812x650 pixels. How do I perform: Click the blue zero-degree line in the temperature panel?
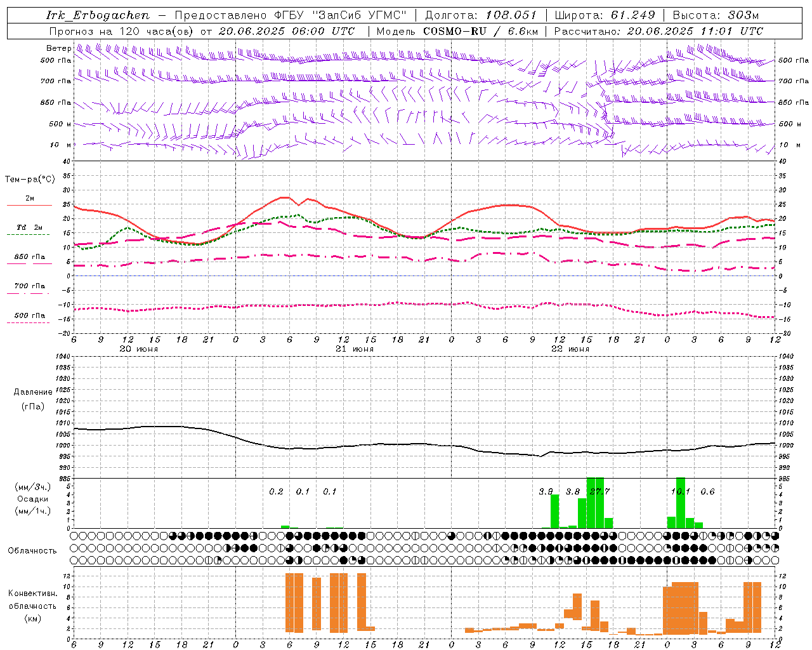point(424,276)
